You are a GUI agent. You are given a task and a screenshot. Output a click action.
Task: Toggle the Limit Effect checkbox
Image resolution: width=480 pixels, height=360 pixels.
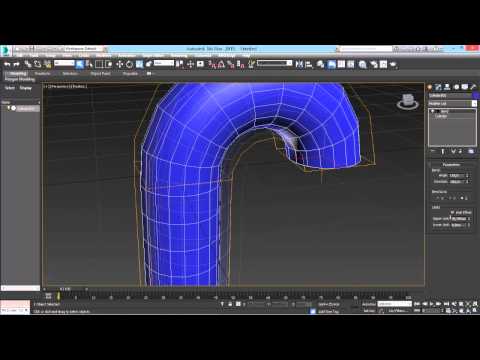click(x=452, y=212)
